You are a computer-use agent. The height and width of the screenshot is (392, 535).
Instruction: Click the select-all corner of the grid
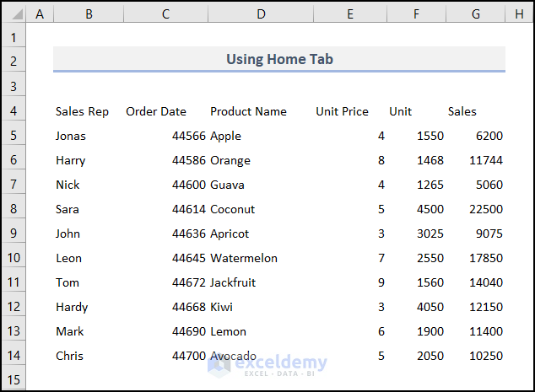[x=14, y=13]
